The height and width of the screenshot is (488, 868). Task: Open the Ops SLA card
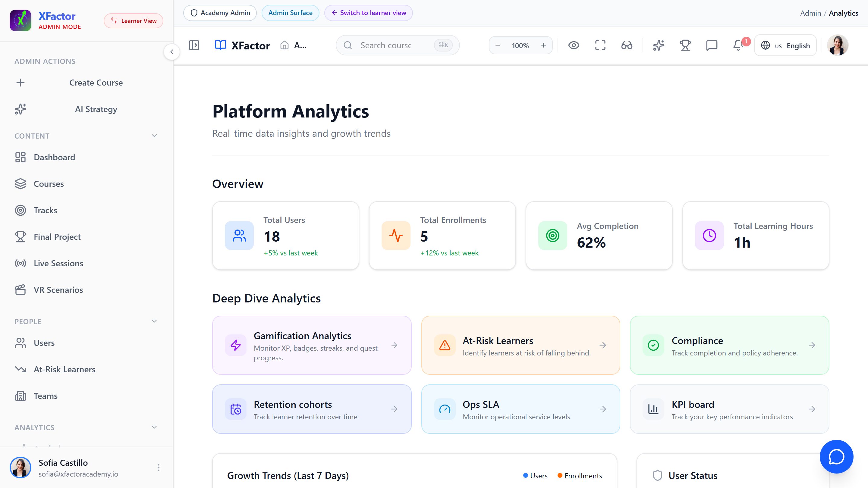520,409
